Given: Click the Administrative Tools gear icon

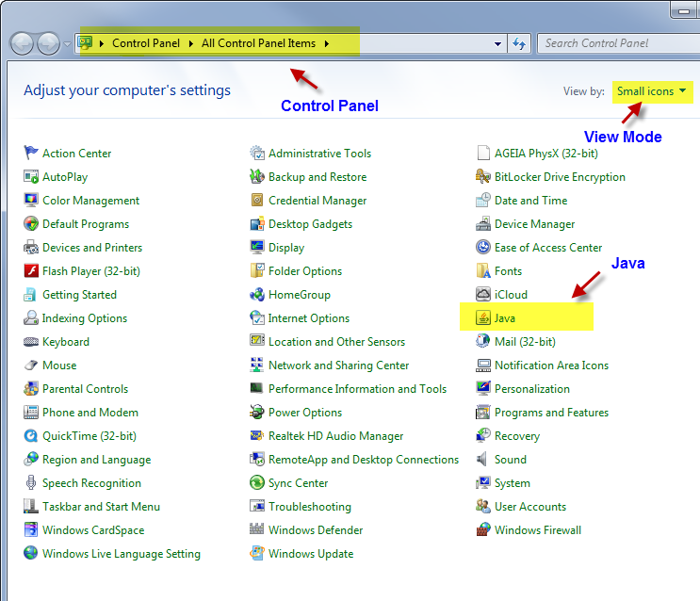Looking at the screenshot, I should 256,153.
